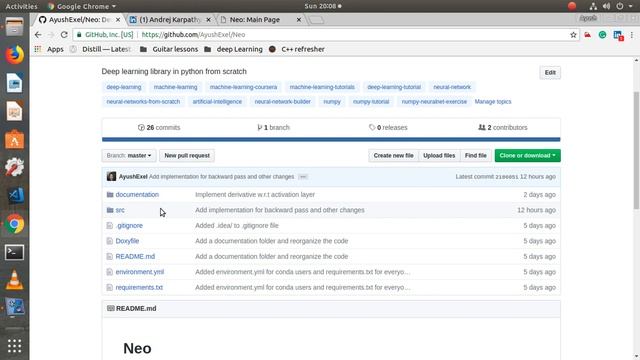The height and width of the screenshot is (360, 640).
Task: Open the Branch: master dropdown
Action: [129, 156]
